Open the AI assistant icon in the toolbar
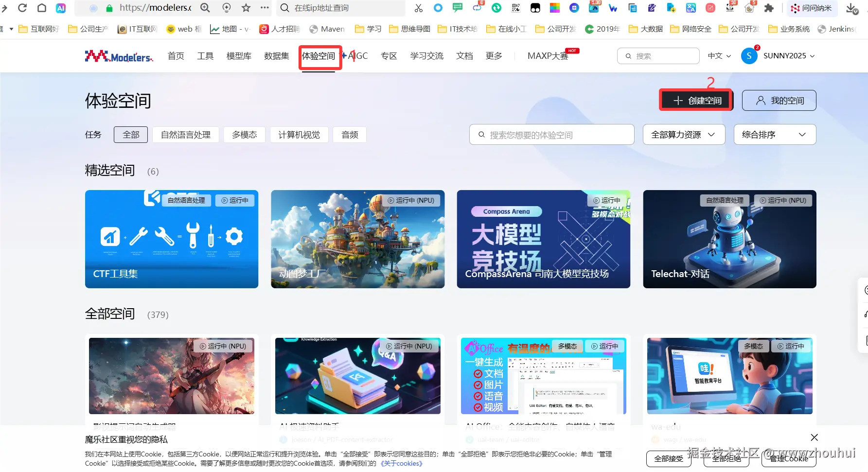This screenshot has width=868, height=472. pos(61,8)
